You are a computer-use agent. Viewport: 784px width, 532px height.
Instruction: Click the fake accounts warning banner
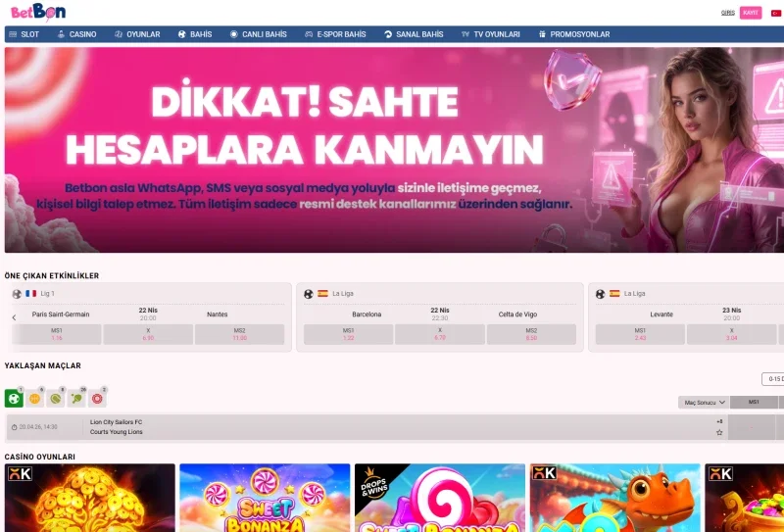[394, 150]
